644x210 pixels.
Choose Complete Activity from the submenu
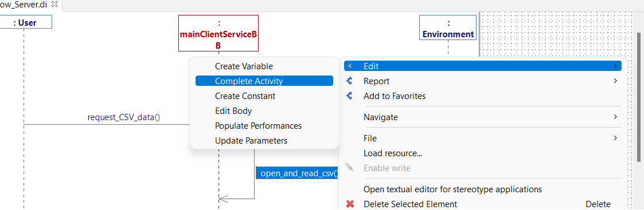click(x=264, y=81)
